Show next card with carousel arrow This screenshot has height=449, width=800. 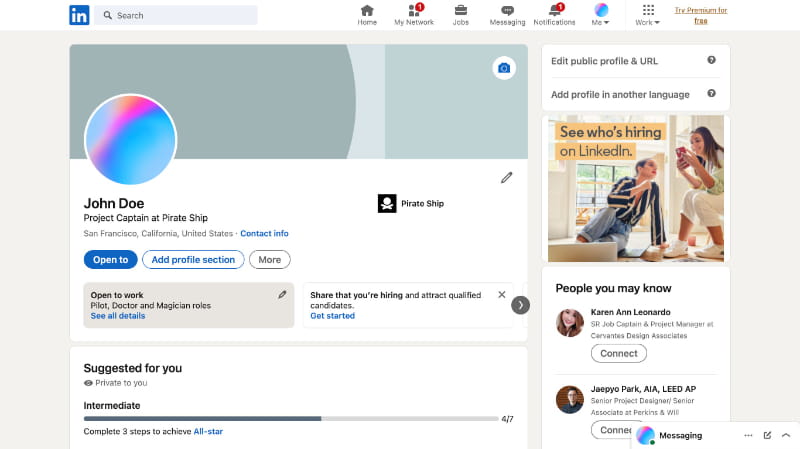tap(520, 305)
